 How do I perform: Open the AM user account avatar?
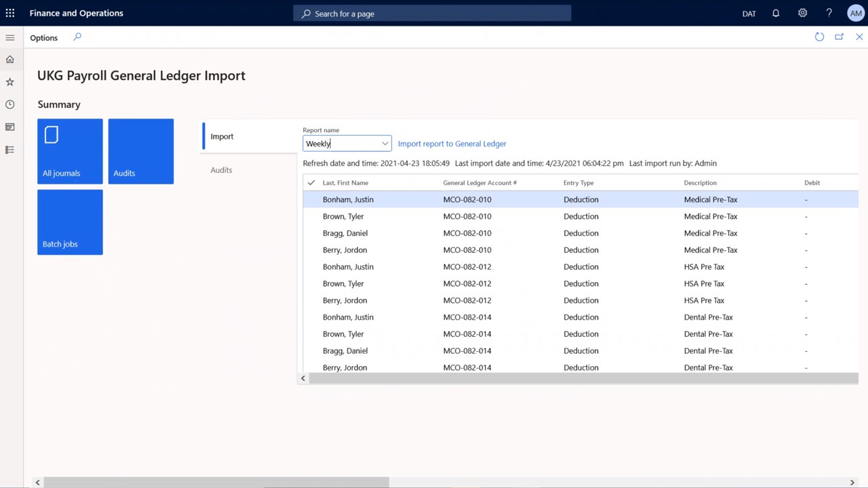(x=855, y=13)
